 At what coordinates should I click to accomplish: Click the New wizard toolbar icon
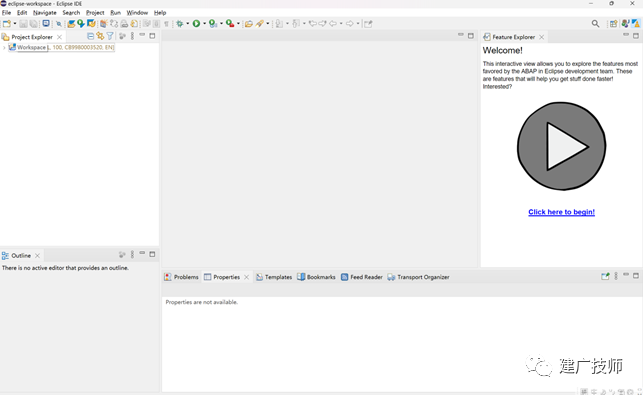(7, 24)
